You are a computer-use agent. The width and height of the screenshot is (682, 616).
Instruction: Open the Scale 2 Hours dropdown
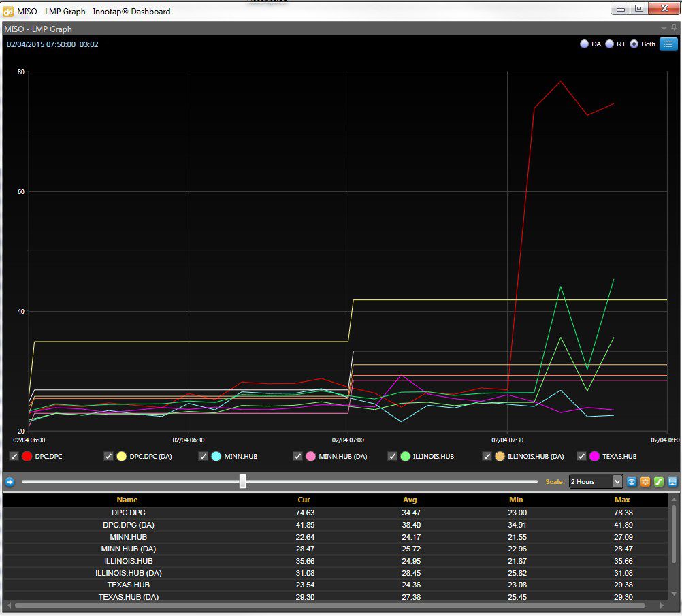click(x=596, y=482)
